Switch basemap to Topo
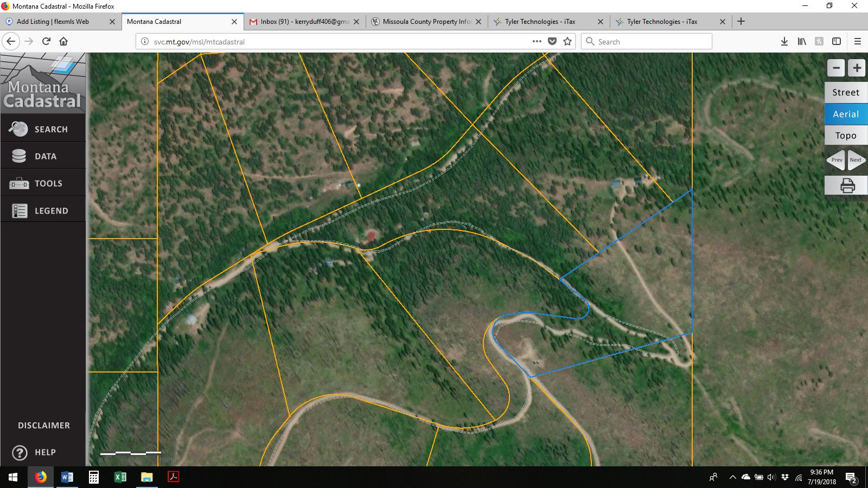 click(846, 136)
